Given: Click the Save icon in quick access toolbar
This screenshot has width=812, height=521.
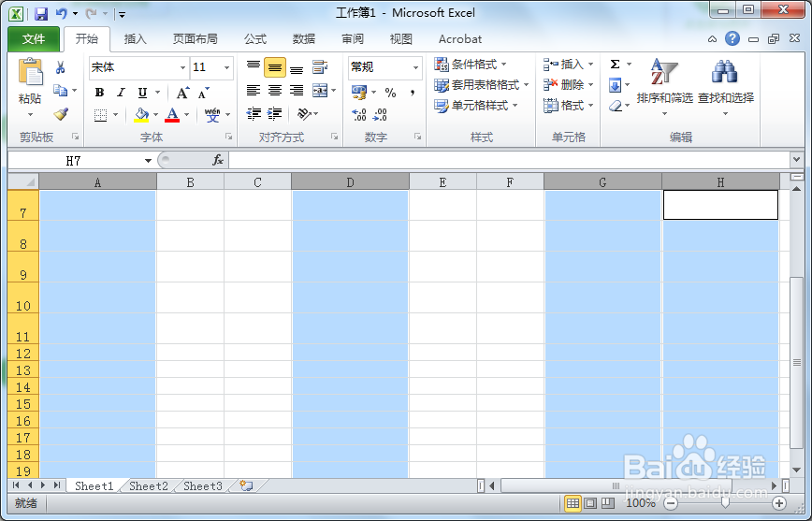Looking at the screenshot, I should 41,13.
